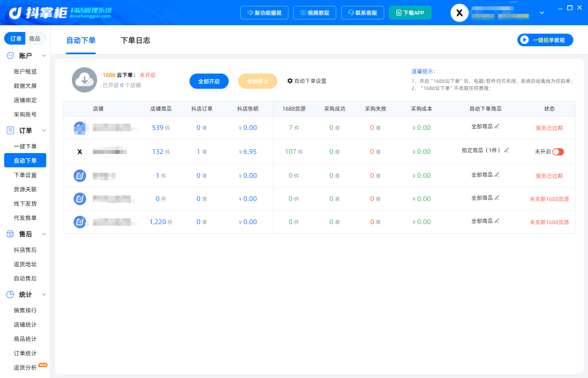The image size is (588, 378).
Task: Edit 全部商品 pencil icon in 539件 row
Action: tap(497, 126)
